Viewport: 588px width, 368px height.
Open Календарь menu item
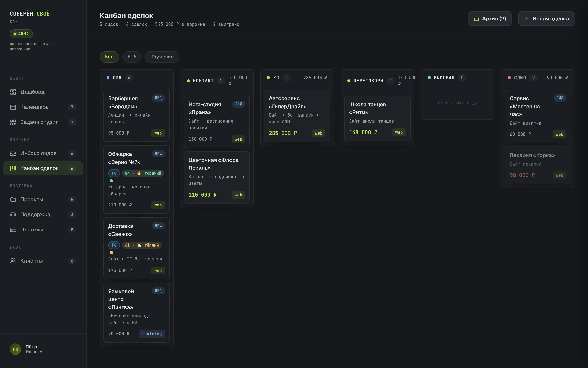(x=43, y=107)
